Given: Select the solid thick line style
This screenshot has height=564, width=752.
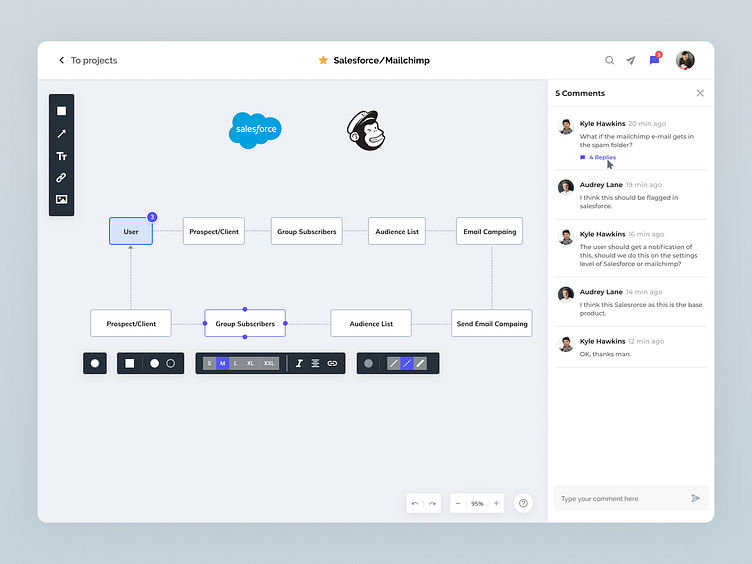Looking at the screenshot, I should [420, 363].
